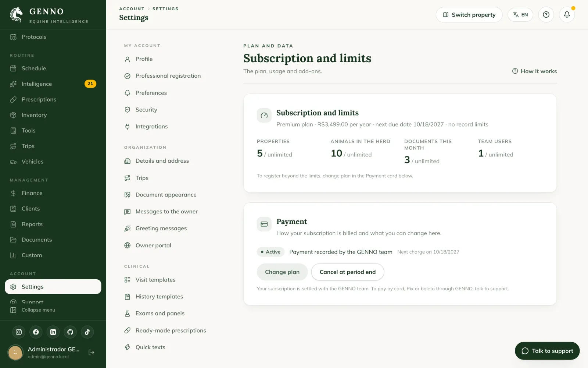Screen dimensions: 588x368
Task: Open the GitHub social icon
Action: pyautogui.click(x=70, y=332)
